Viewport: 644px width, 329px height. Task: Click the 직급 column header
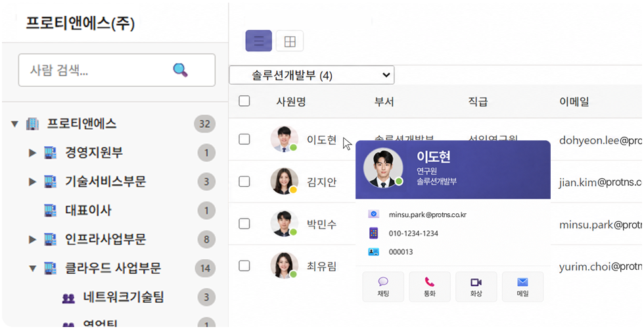click(x=478, y=101)
